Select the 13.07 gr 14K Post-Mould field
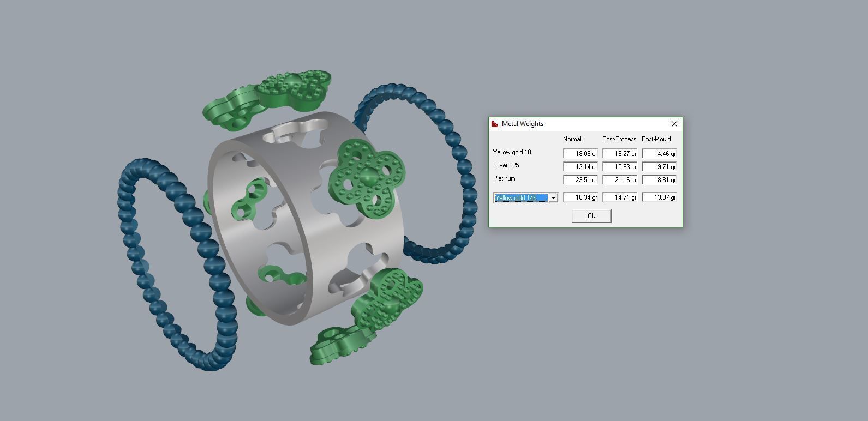 click(659, 197)
